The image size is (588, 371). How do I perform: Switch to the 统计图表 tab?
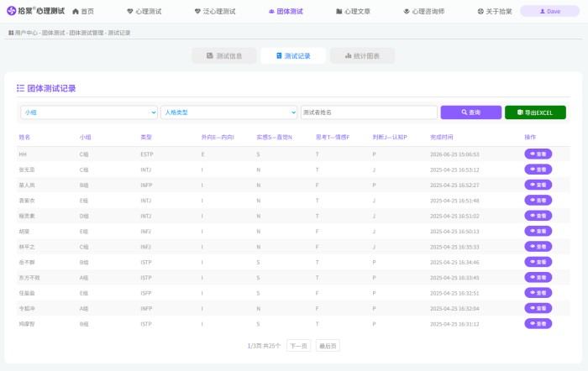(362, 56)
